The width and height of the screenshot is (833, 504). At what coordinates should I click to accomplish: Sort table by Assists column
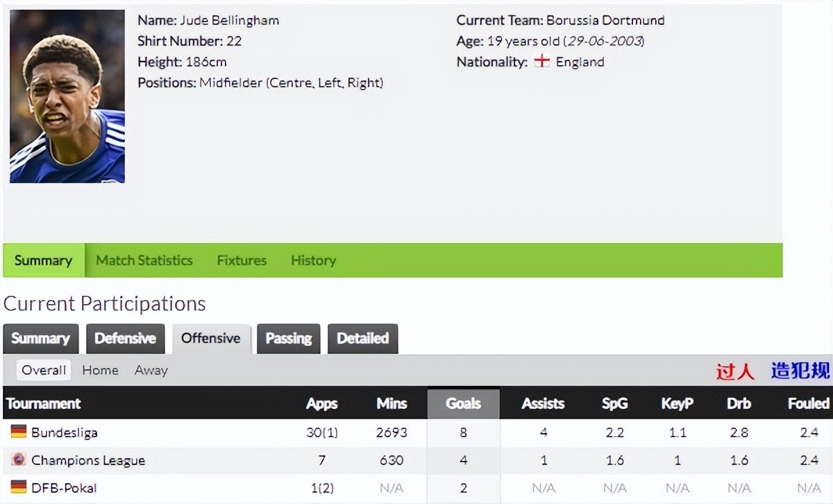tap(543, 403)
